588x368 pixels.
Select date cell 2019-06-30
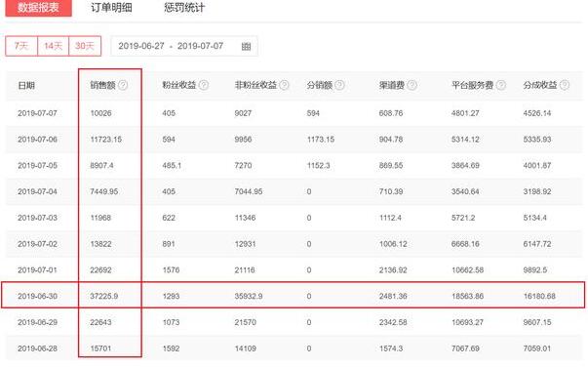click(37, 297)
